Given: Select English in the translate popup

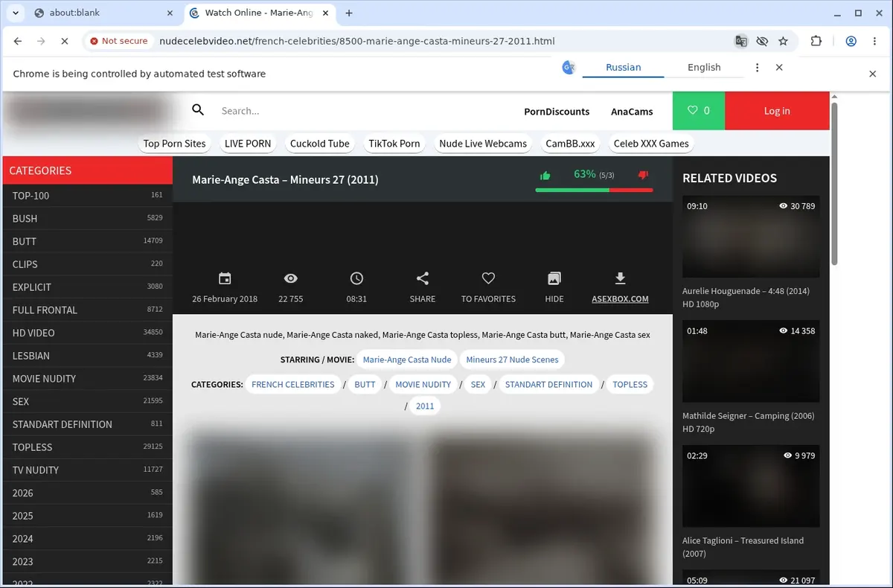Looking at the screenshot, I should [704, 67].
